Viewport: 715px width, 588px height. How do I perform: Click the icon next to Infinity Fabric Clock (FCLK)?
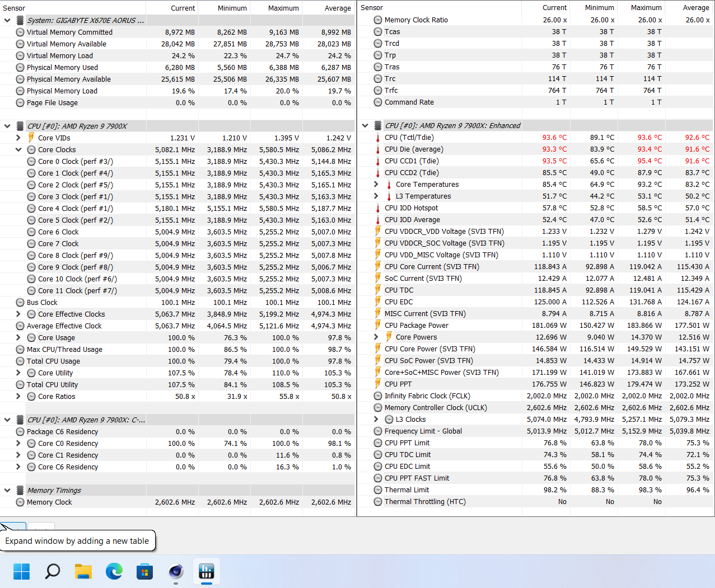point(378,396)
